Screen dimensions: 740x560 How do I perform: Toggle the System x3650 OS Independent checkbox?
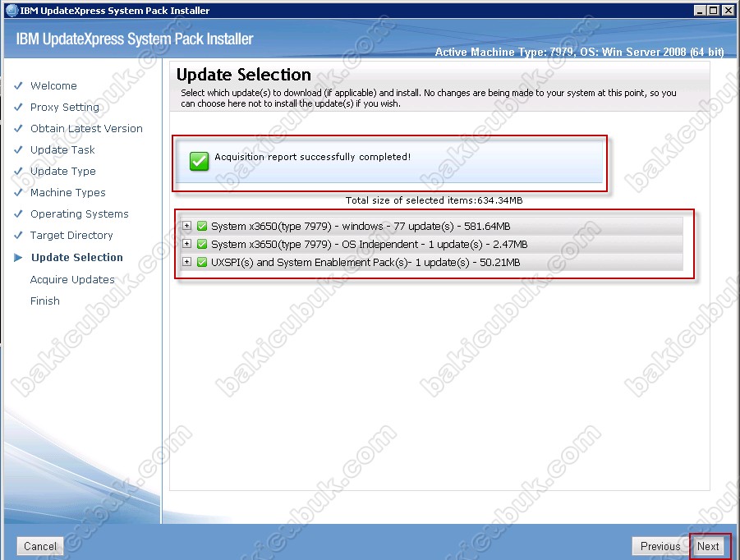(x=202, y=244)
